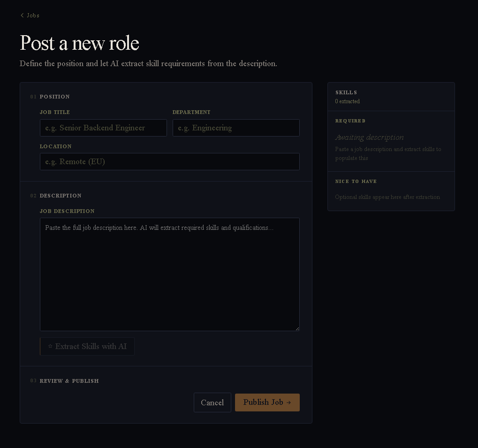
Task: Click the Location input field
Action: 170,161
